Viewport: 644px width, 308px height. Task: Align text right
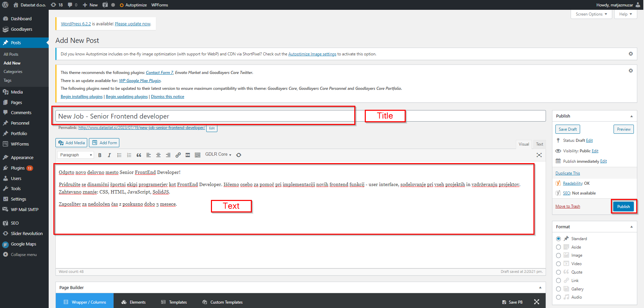coord(168,155)
